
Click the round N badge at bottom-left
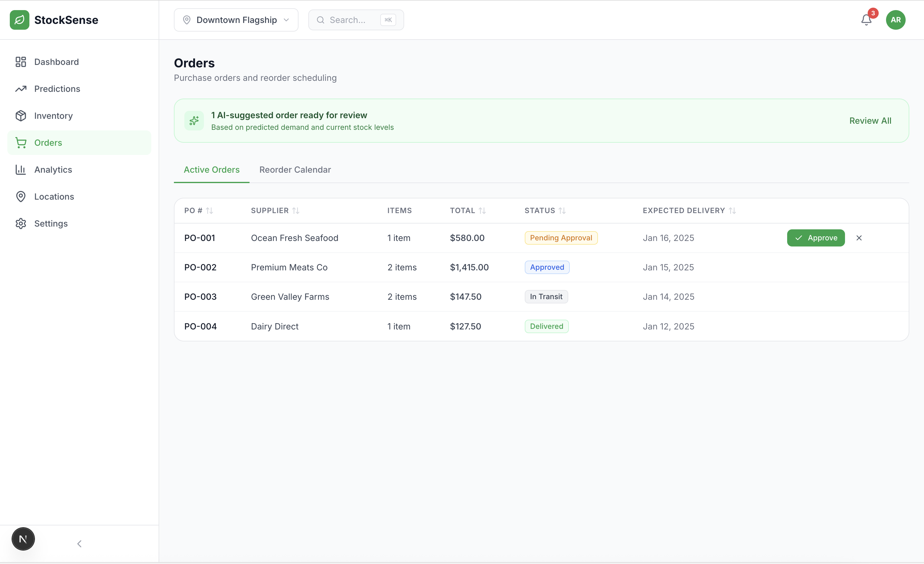coord(23,539)
